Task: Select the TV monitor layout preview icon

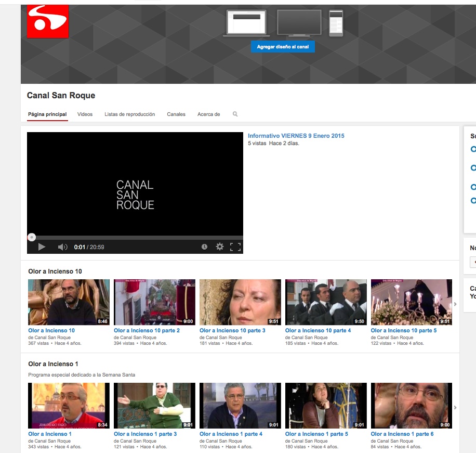Action: (x=299, y=23)
